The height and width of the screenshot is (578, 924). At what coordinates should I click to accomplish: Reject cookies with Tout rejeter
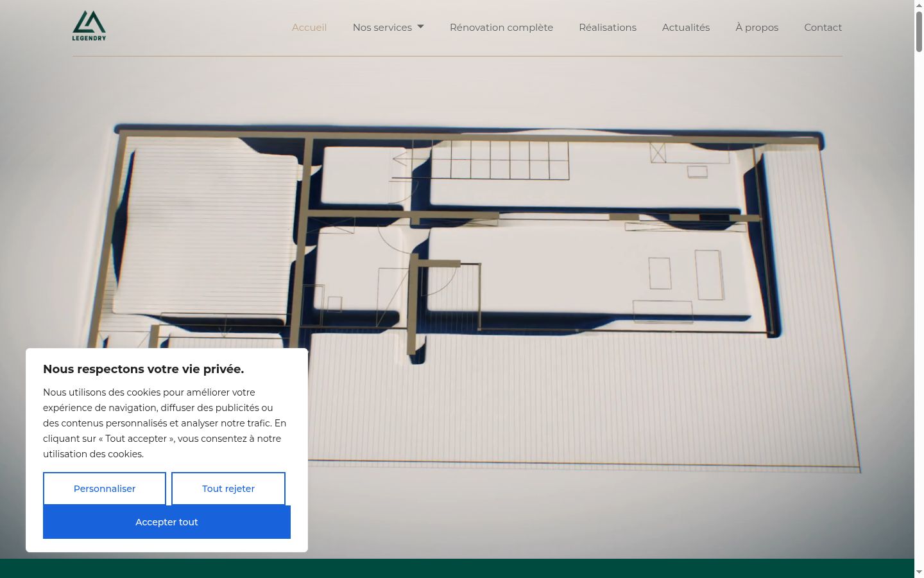(228, 489)
